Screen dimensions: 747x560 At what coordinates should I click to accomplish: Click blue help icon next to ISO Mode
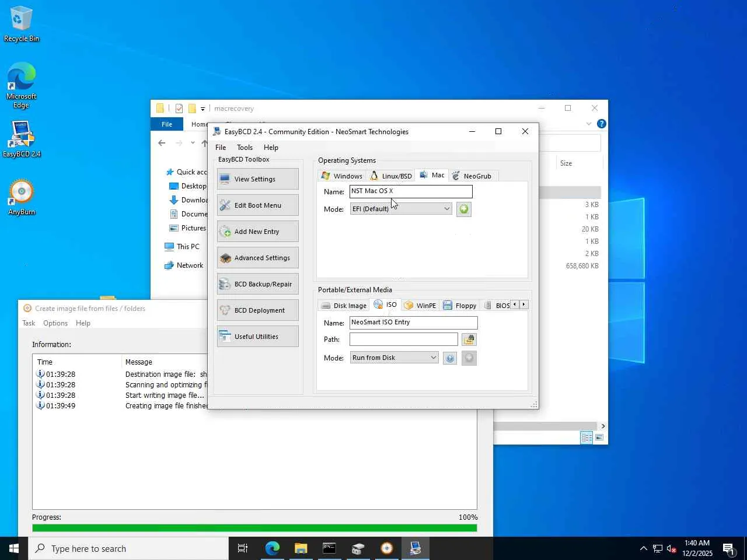coord(450,358)
